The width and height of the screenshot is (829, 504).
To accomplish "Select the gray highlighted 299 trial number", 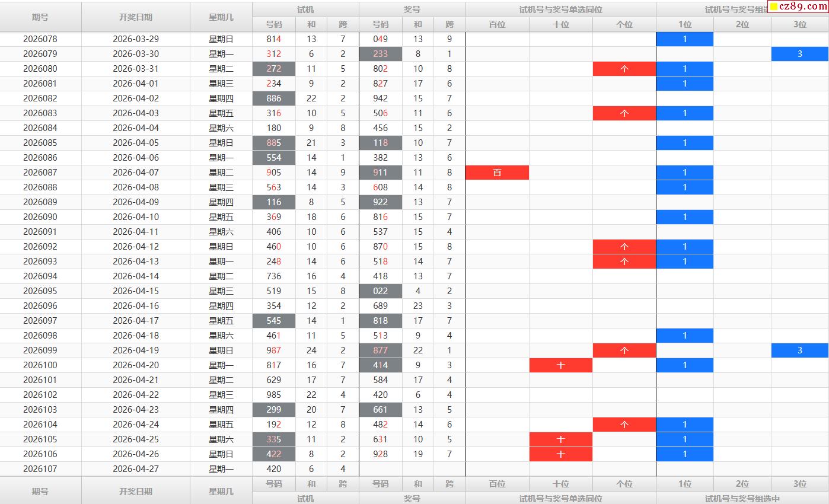I will (274, 410).
